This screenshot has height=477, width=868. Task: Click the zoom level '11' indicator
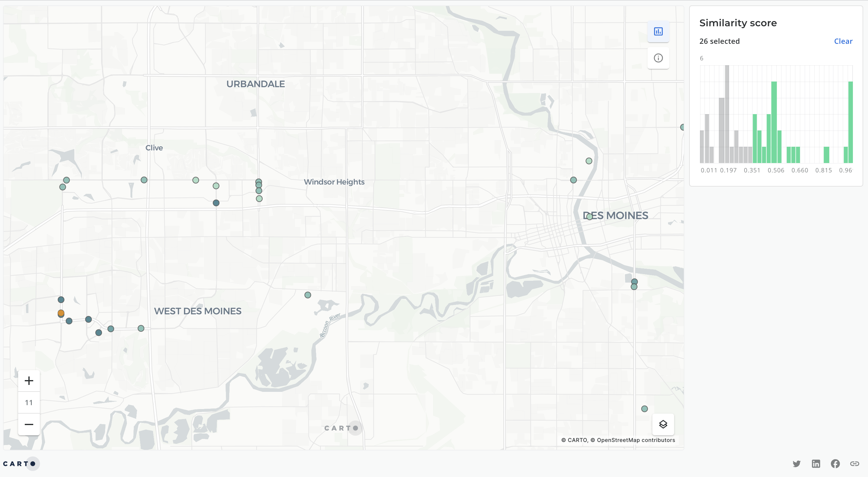pos(29,402)
